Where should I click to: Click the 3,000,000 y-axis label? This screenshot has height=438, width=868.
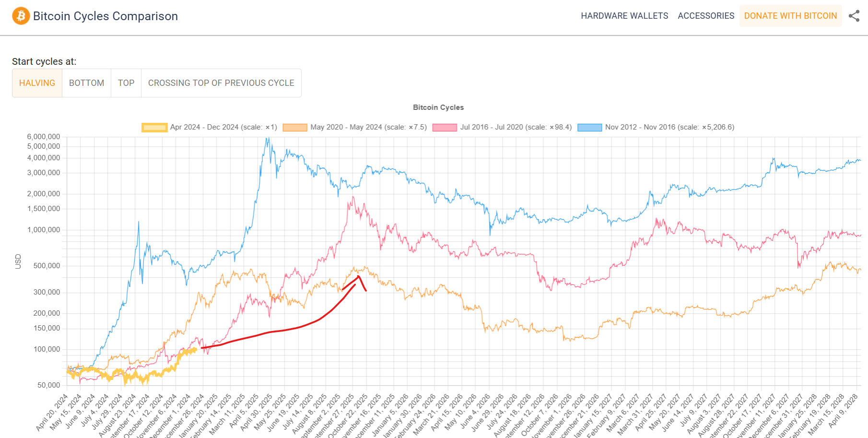44,173
